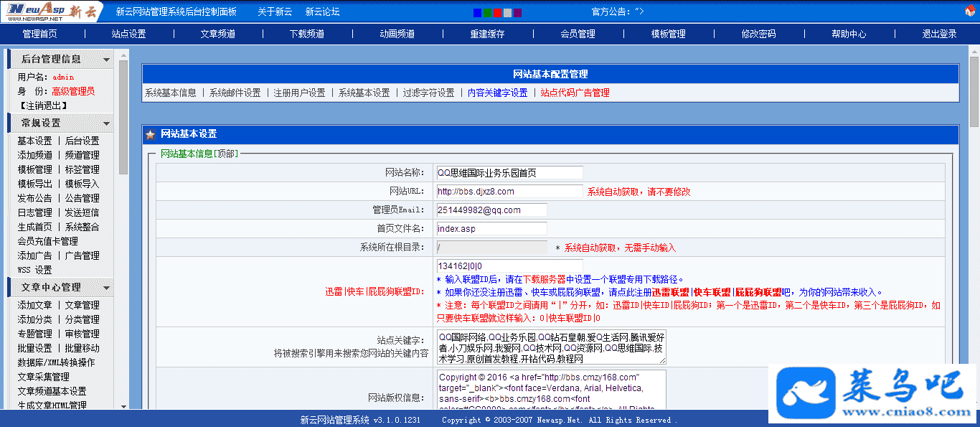The width and height of the screenshot is (980, 427).
Task: Click inside the 站点关键字 text area
Action: coord(550,346)
